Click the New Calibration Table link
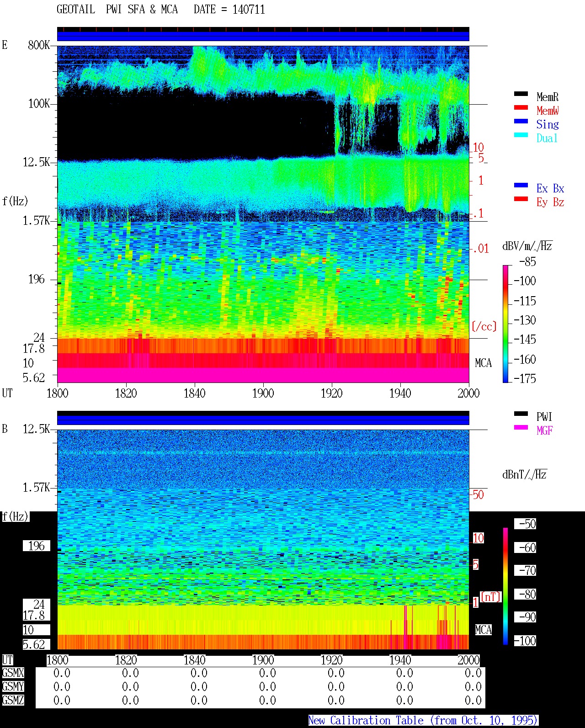This screenshot has height=728, width=585. point(423,721)
